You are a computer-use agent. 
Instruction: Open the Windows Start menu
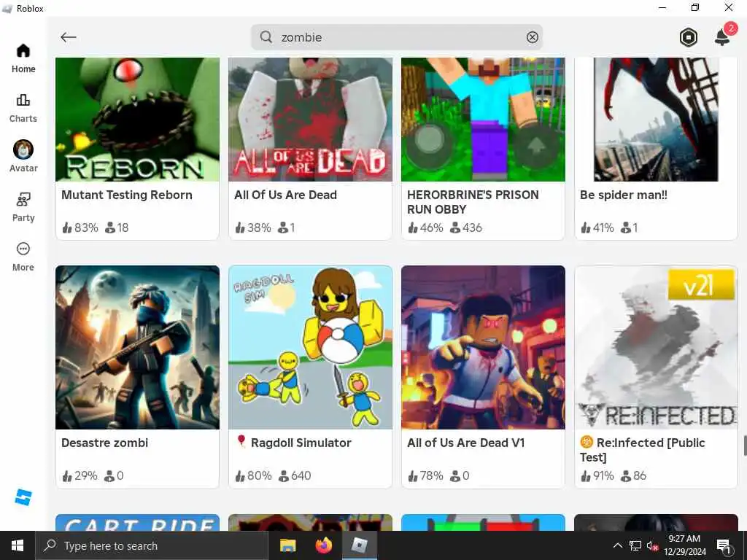click(18, 545)
